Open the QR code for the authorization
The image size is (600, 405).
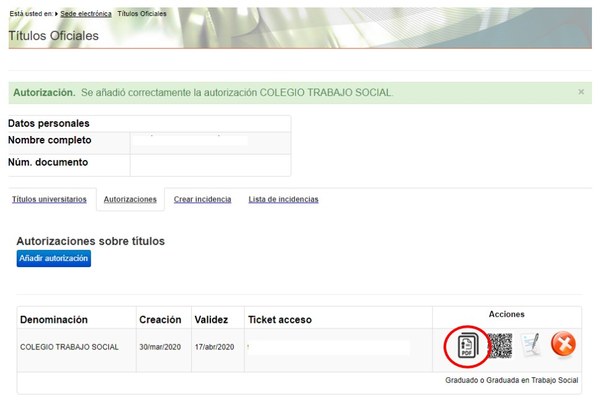[x=499, y=346]
